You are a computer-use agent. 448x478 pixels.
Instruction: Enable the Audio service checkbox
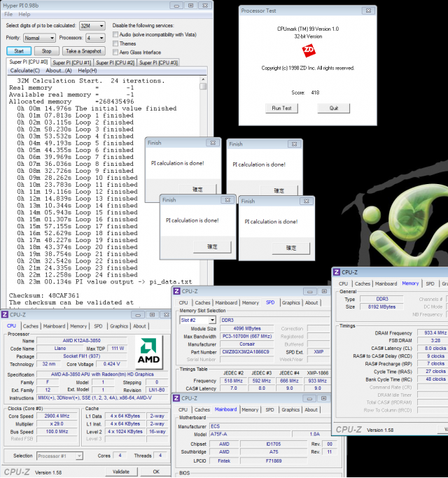pyautogui.click(x=115, y=34)
